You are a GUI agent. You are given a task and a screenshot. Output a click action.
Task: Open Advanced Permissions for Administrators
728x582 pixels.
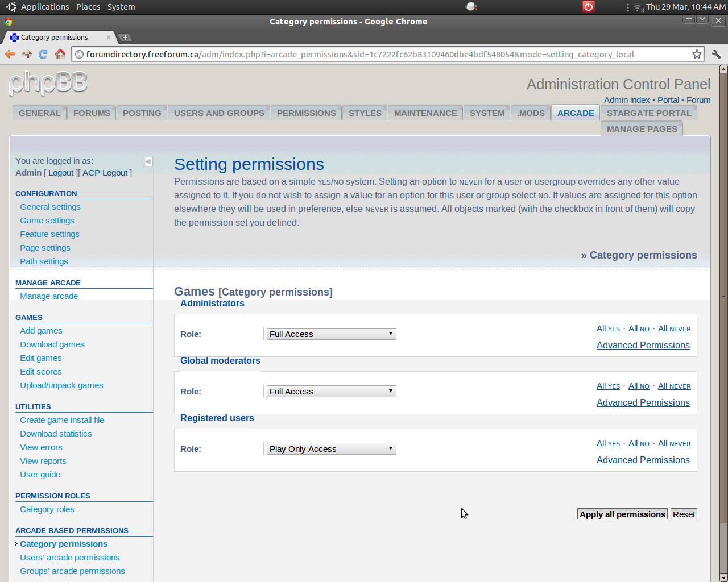pos(643,345)
